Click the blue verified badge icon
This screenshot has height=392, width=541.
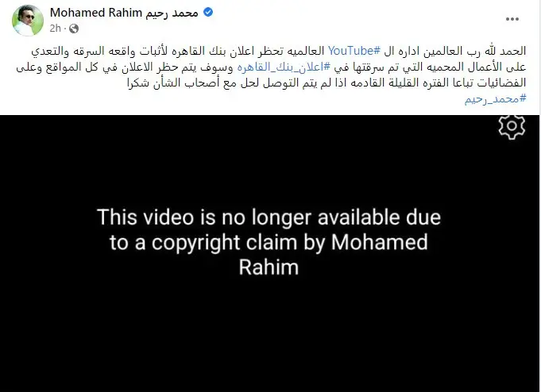[x=208, y=13]
